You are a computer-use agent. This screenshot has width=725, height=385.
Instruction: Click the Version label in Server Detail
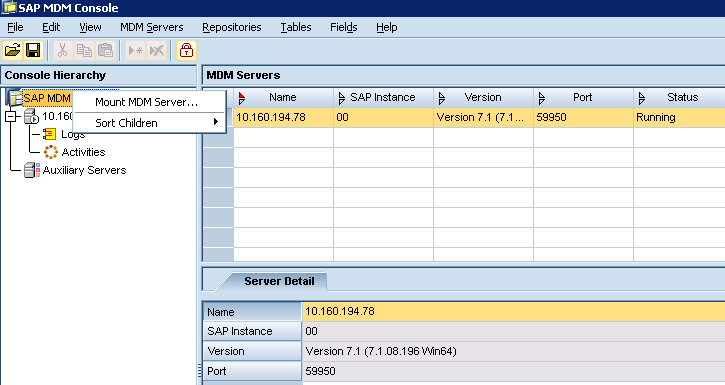[x=252, y=351]
